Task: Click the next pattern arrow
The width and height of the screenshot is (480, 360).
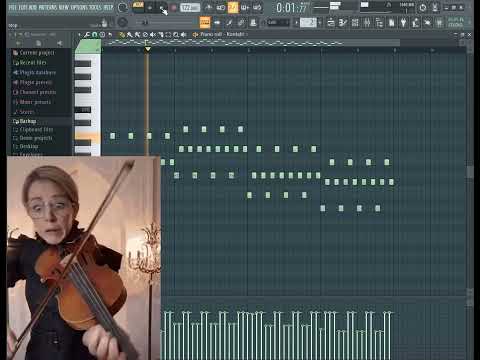Action: point(320,22)
